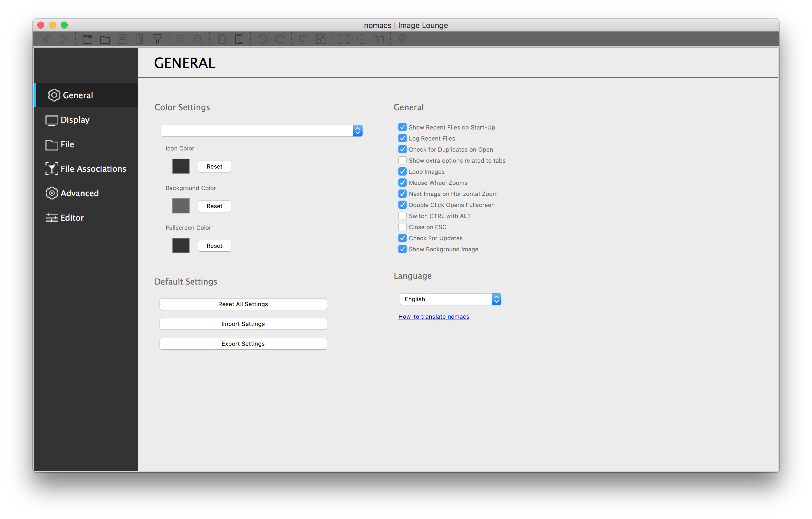Click the Zoom In magnifier icon
Viewport: 812px width, 519px height.
point(181,39)
